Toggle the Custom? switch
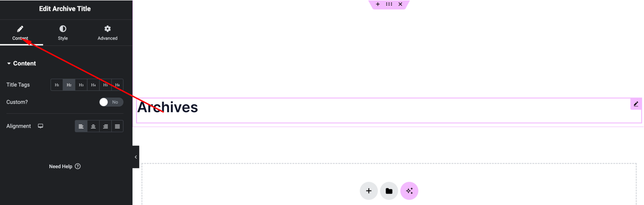 tap(111, 102)
